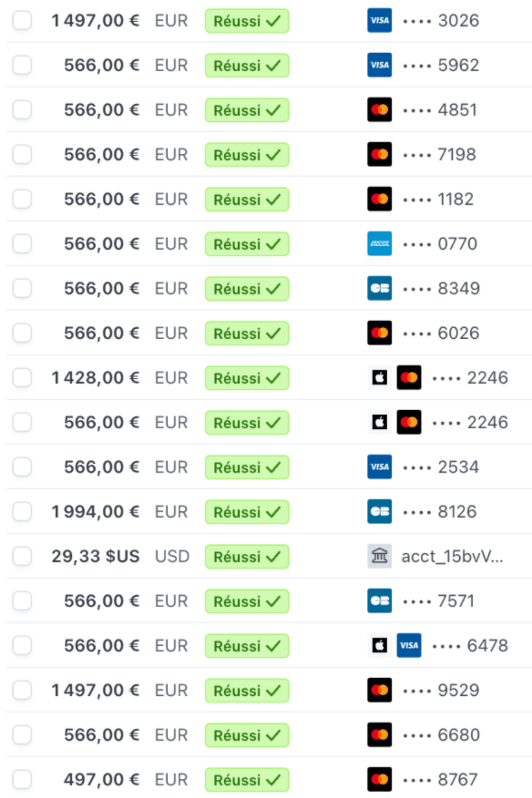Click the Visa icon for card 3026
Viewport: 532px width, 798px height.
(x=379, y=21)
